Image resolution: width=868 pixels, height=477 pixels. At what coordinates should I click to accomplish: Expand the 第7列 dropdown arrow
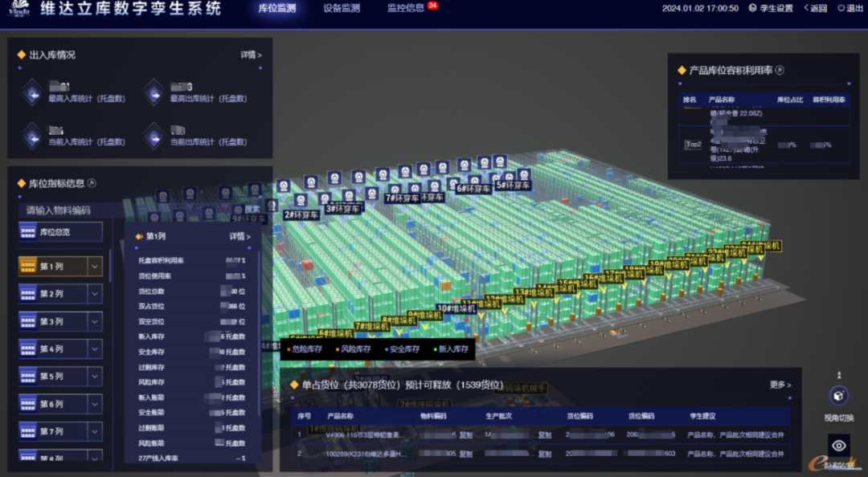[x=95, y=431]
